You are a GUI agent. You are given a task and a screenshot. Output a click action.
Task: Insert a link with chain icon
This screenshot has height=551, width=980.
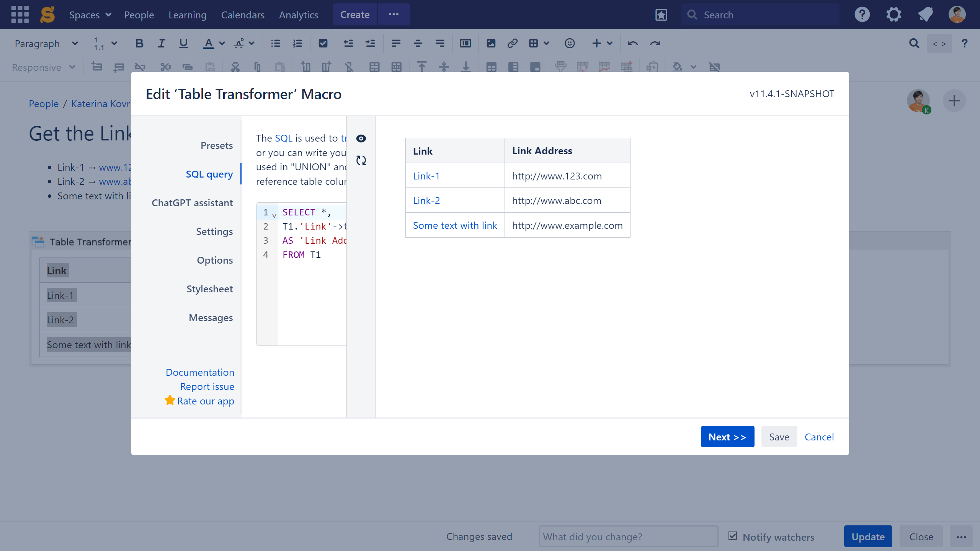click(x=512, y=44)
